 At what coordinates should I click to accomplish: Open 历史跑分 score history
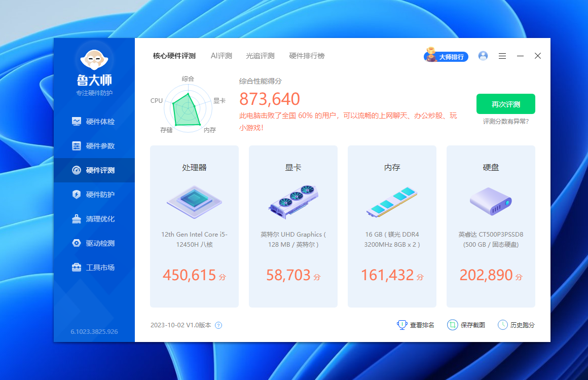pos(517,325)
